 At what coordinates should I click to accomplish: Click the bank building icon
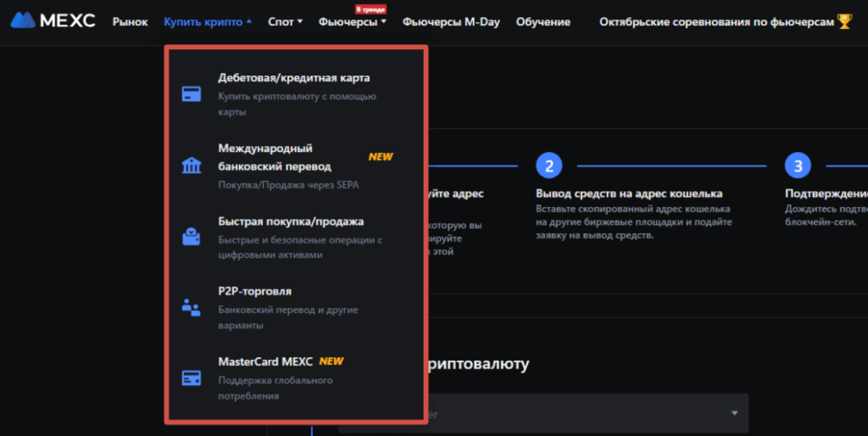[192, 165]
